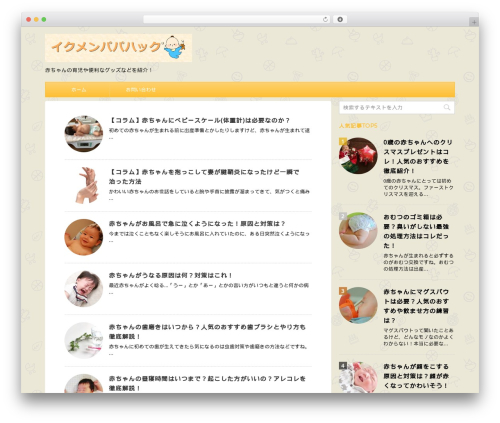
Task: Click the 人気記事TOP5 heading
Action: pyautogui.click(x=358, y=126)
